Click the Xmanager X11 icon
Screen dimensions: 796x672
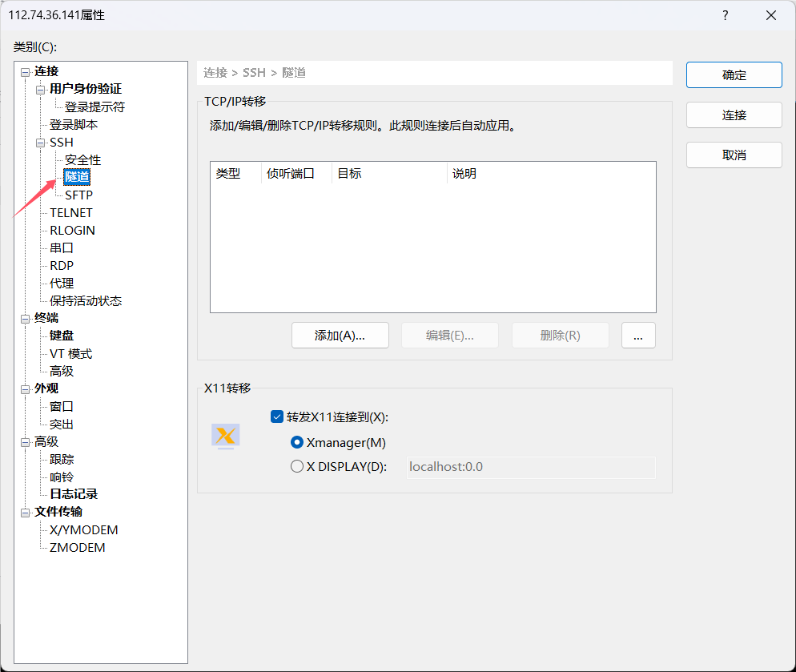coord(225,437)
